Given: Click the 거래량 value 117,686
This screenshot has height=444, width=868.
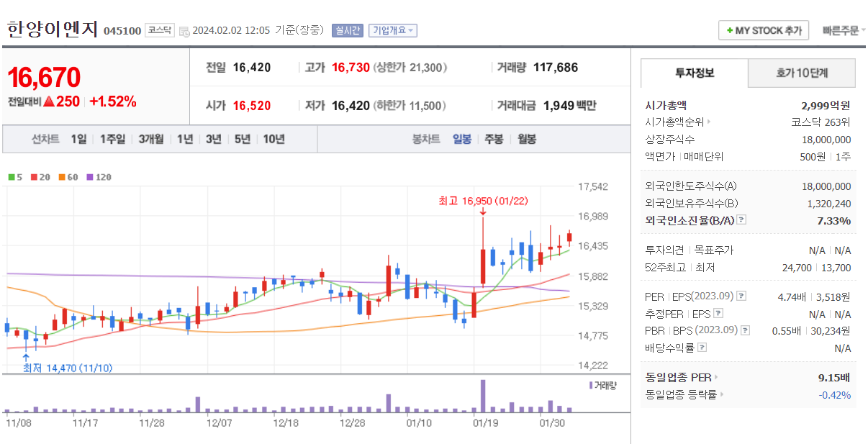Looking at the screenshot, I should (556, 68).
